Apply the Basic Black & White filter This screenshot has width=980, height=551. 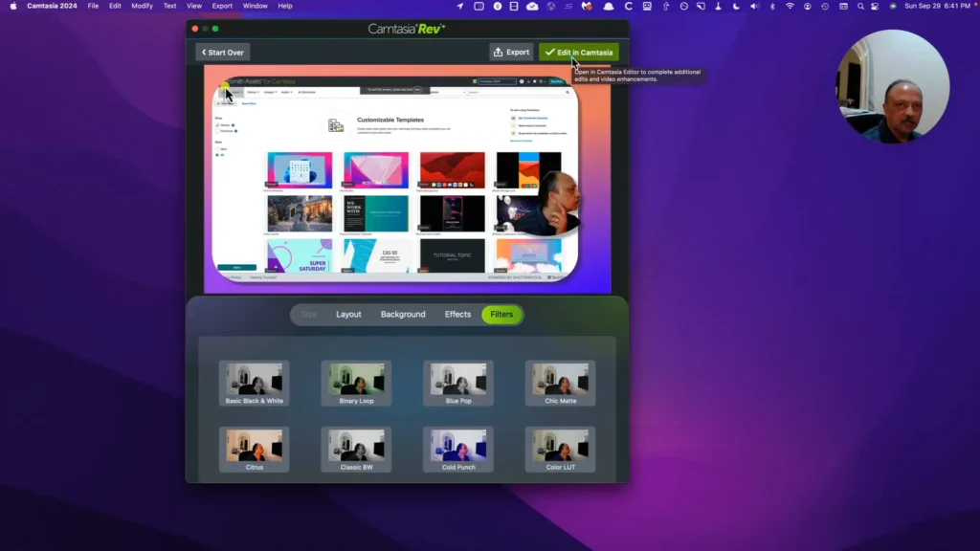[255, 383]
